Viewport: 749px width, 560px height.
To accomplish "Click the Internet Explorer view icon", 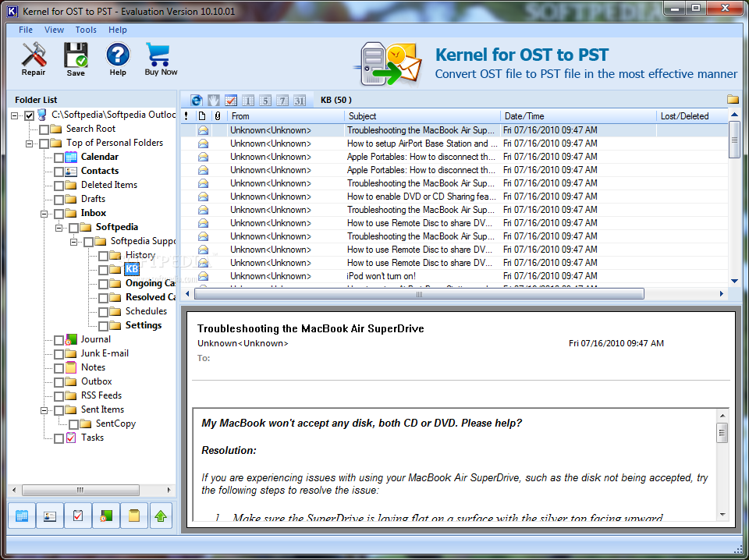I will point(197,101).
